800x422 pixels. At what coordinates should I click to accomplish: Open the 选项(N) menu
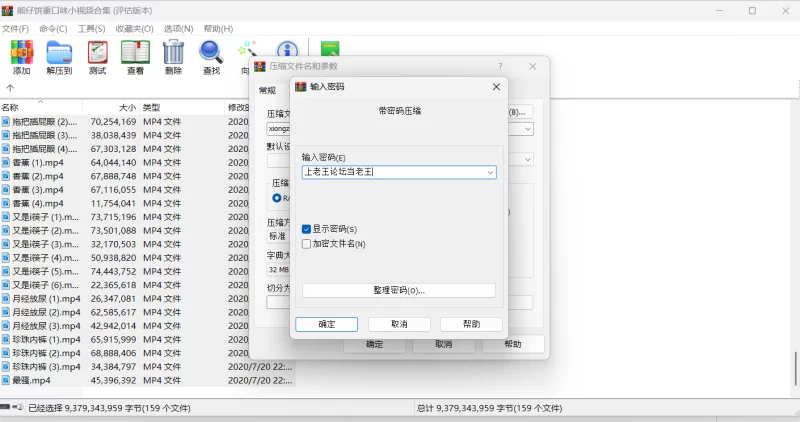coord(179,29)
